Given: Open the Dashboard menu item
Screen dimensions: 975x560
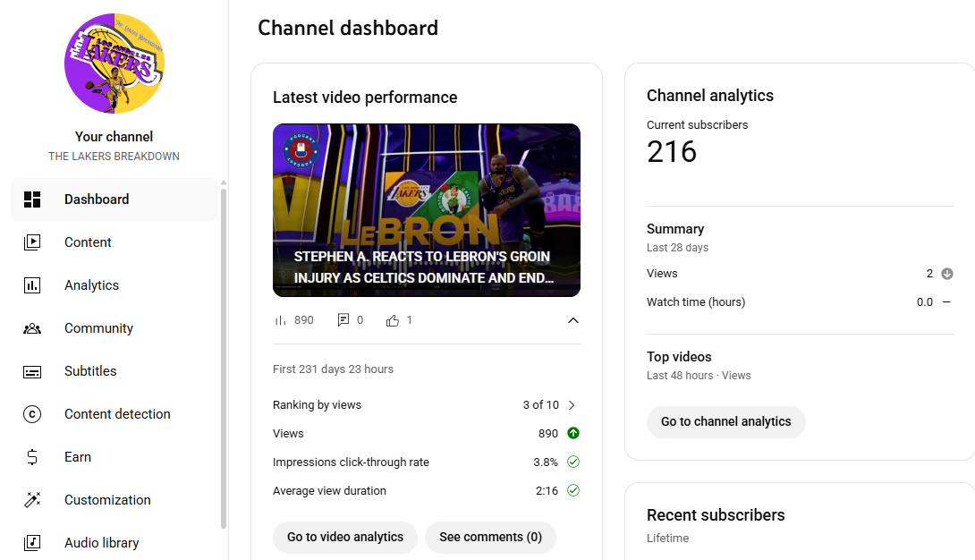Looking at the screenshot, I should click(114, 199).
